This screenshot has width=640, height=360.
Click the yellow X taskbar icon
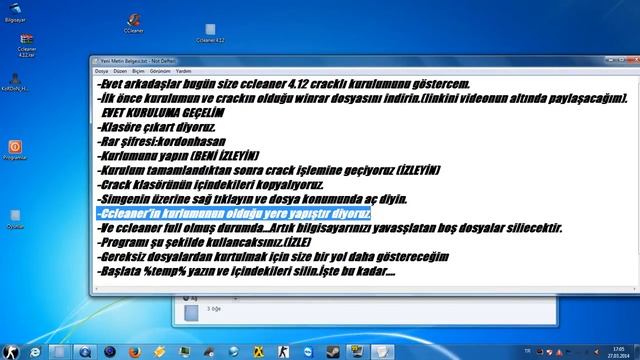pyautogui.click(x=258, y=352)
